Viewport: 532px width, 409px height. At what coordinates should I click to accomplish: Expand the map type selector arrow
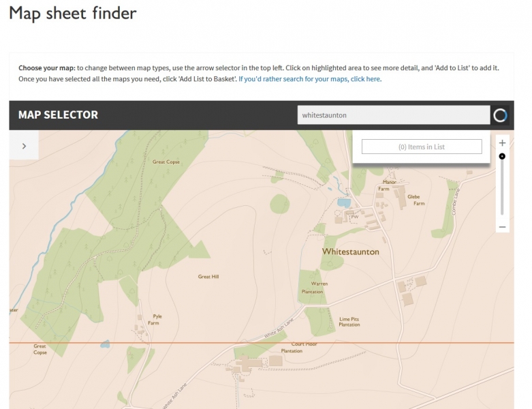pos(24,145)
